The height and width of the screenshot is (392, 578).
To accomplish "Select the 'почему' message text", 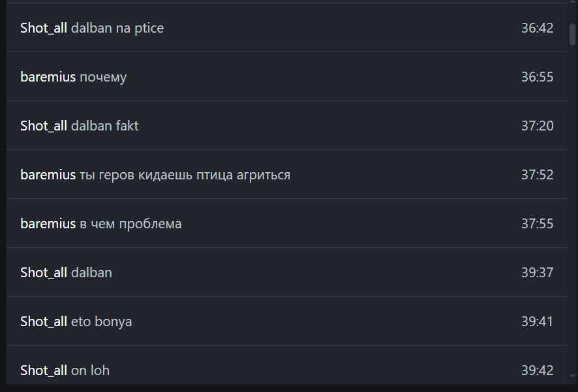I will (103, 77).
